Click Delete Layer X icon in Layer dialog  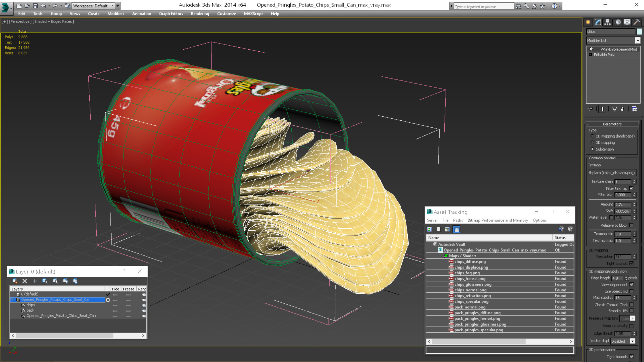point(25,281)
